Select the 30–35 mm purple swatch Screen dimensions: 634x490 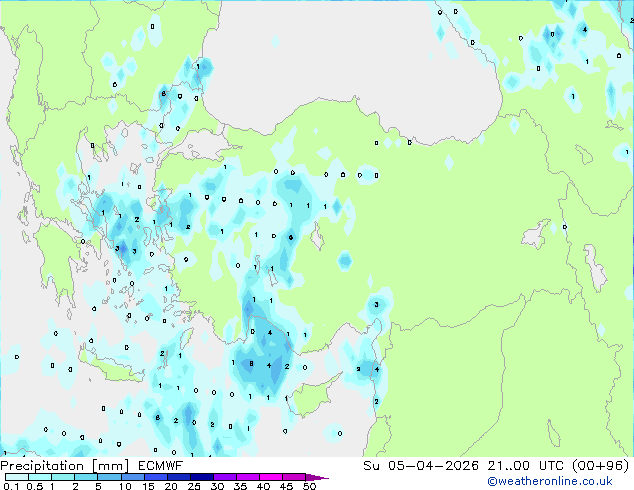tap(225, 477)
